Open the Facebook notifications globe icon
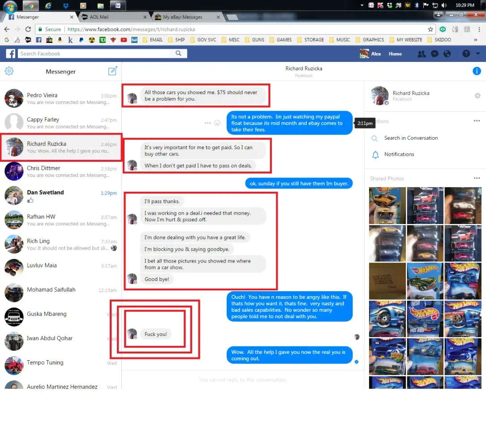This screenshot has height=448, width=486. [447, 54]
